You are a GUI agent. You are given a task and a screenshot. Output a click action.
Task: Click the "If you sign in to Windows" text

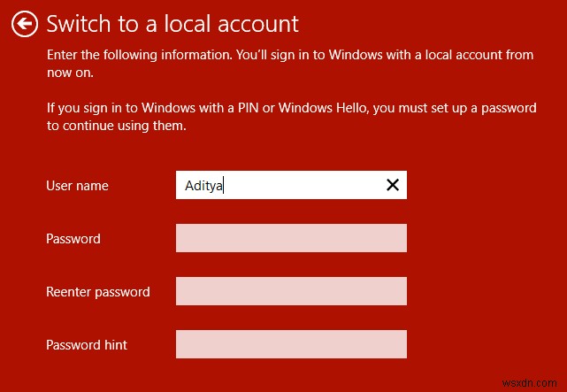point(121,108)
